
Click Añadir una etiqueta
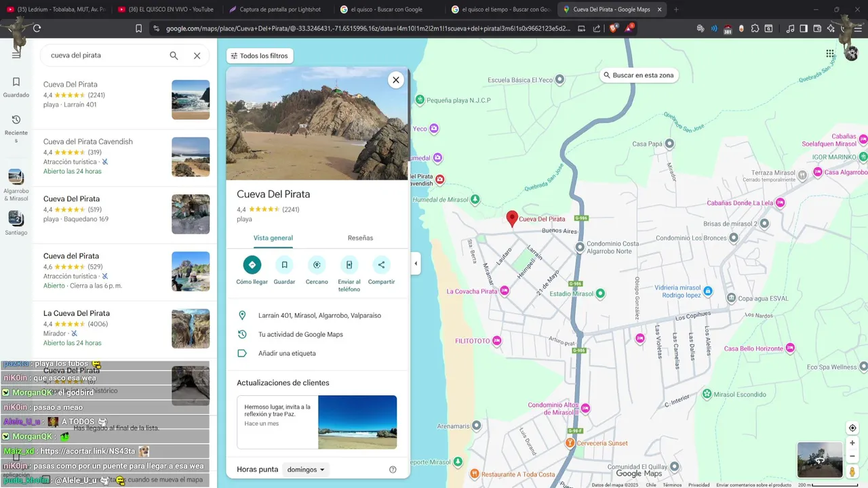coord(287,353)
